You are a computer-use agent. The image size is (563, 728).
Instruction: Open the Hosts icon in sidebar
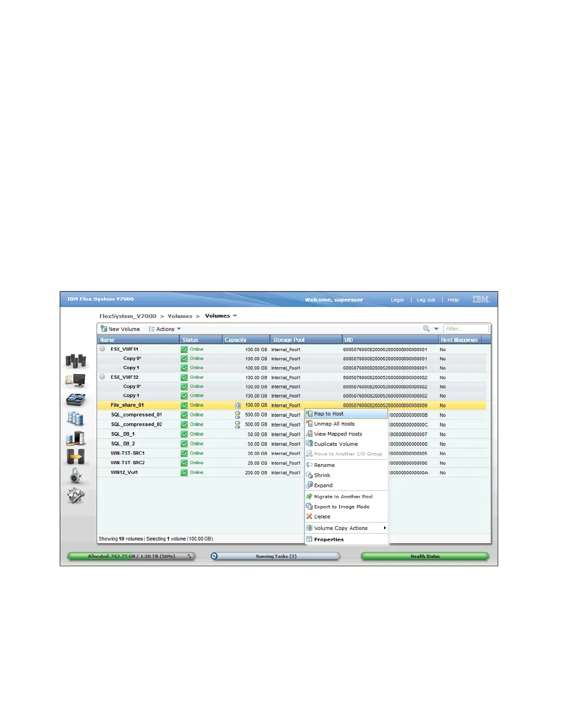pos(75,438)
